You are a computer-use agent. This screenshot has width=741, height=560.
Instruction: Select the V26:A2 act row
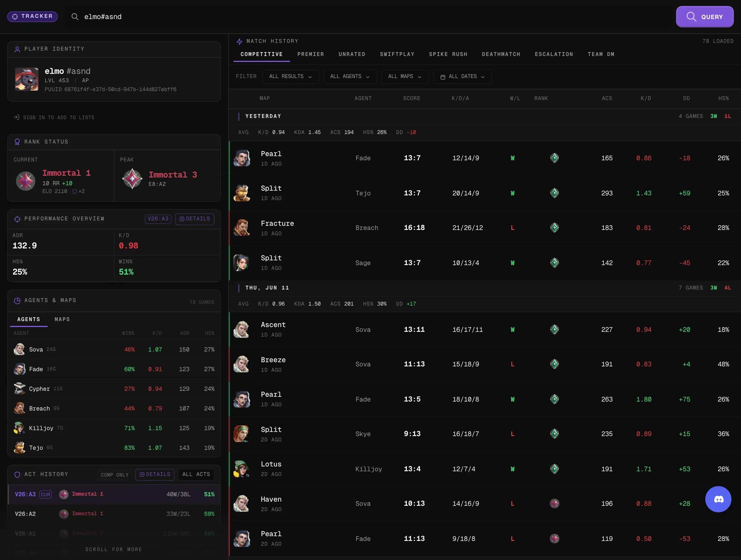pyautogui.click(x=114, y=514)
